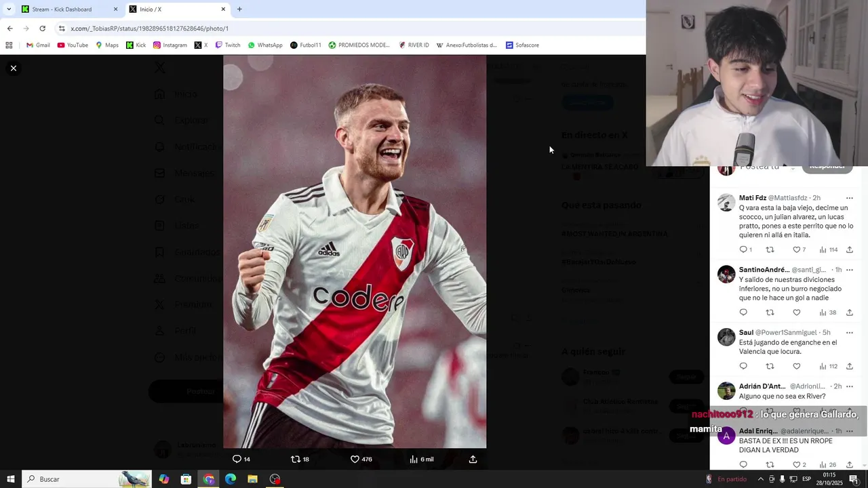Open the Sofascore bookmark
The image size is (868, 488).
[522, 45]
